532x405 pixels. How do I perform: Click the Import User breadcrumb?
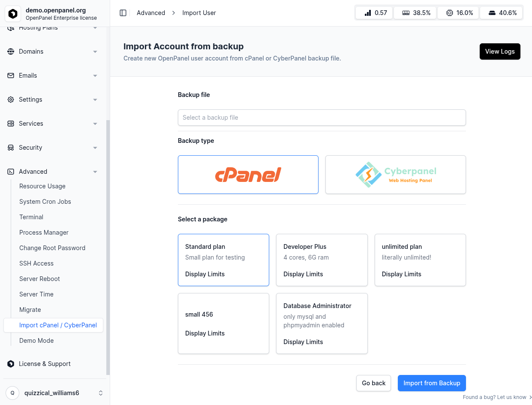point(199,13)
